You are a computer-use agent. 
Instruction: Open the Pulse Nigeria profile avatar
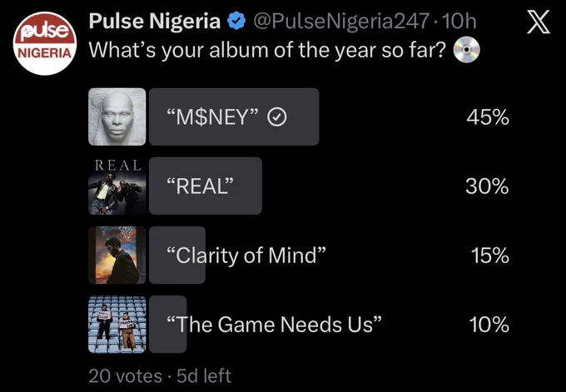click(45, 43)
